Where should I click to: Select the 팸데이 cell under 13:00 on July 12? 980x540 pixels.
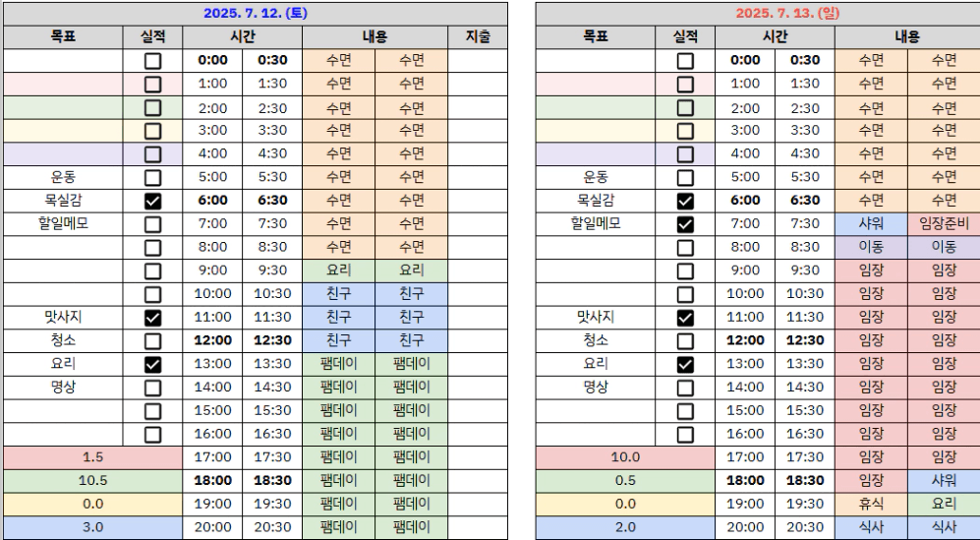click(x=339, y=364)
